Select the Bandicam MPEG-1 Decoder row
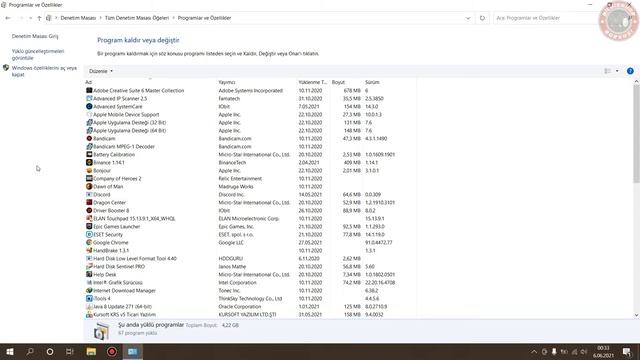640x360 pixels. [x=250, y=146]
